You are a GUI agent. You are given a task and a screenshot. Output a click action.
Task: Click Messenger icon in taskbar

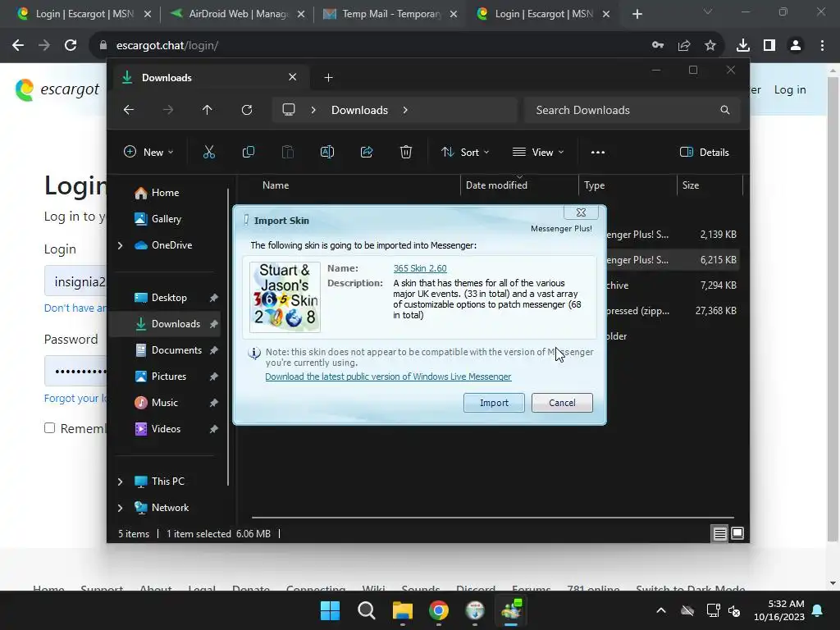click(x=511, y=610)
